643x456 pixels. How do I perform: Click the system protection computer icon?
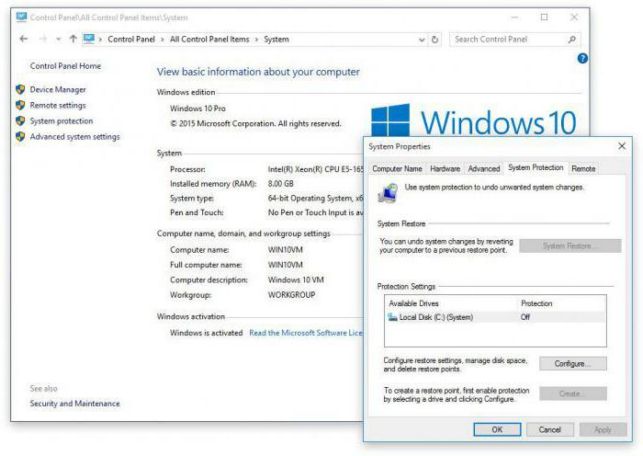(388, 193)
